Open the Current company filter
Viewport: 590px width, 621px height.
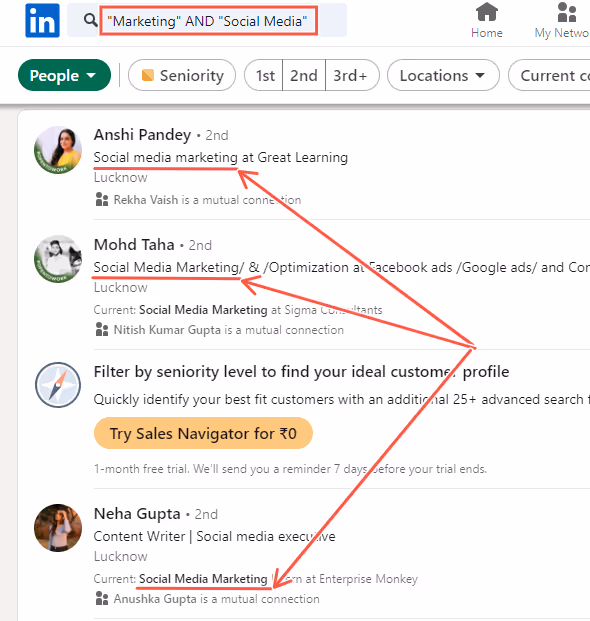[x=550, y=75]
